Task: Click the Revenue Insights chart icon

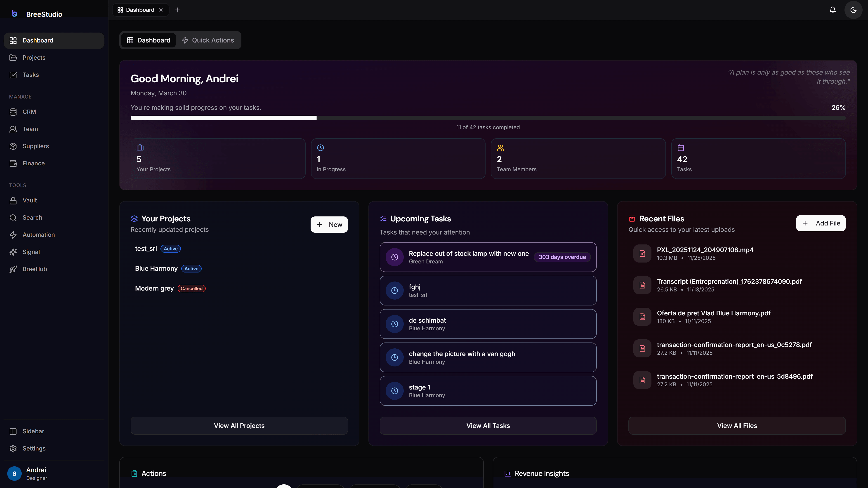Action: [x=507, y=474]
